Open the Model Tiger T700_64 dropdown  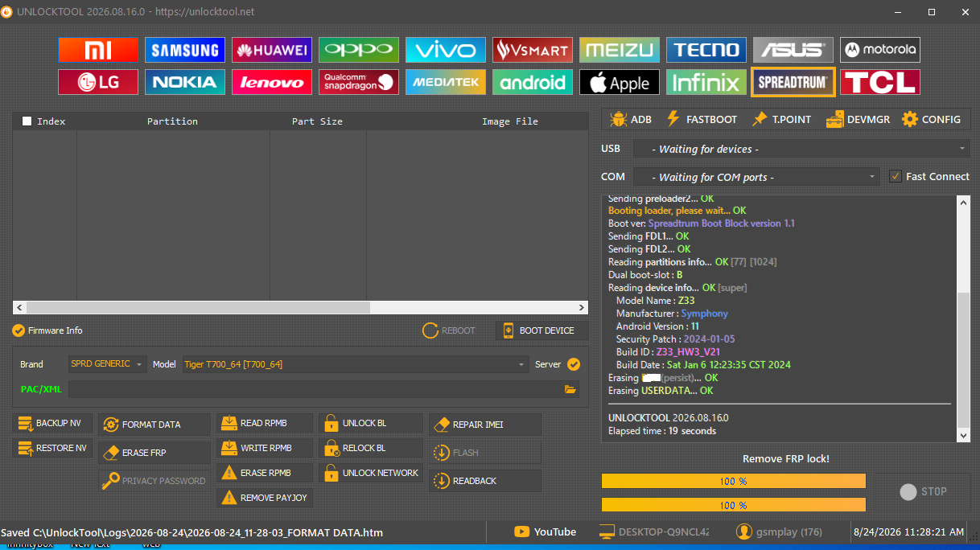[356, 364]
